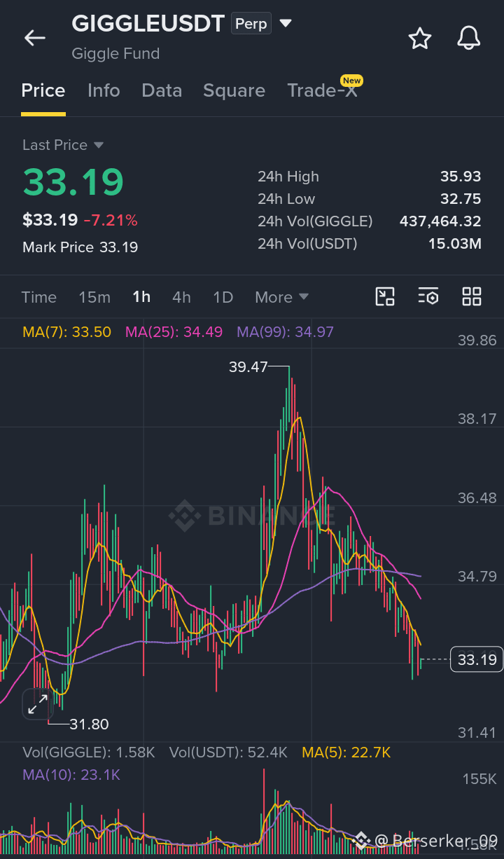Screen dimensions: 504x859
Task: Tap the volume MA(5): 22.7K label
Action: point(346,753)
